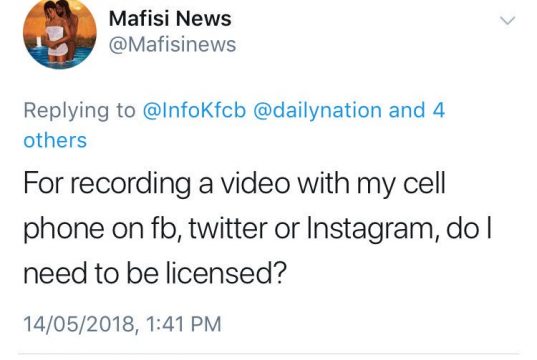Expand the tweet options chevron
The image size is (537, 360).
507,21
